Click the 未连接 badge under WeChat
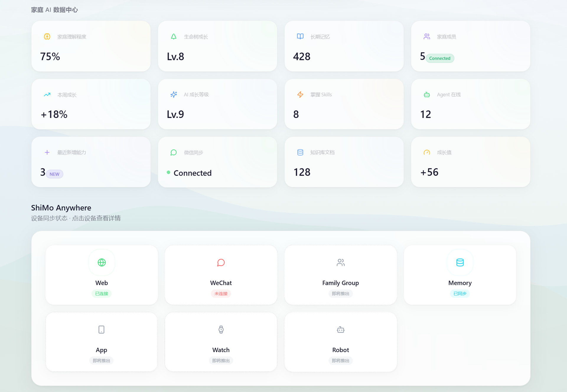Image resolution: width=567 pixels, height=392 pixels. pyautogui.click(x=221, y=294)
